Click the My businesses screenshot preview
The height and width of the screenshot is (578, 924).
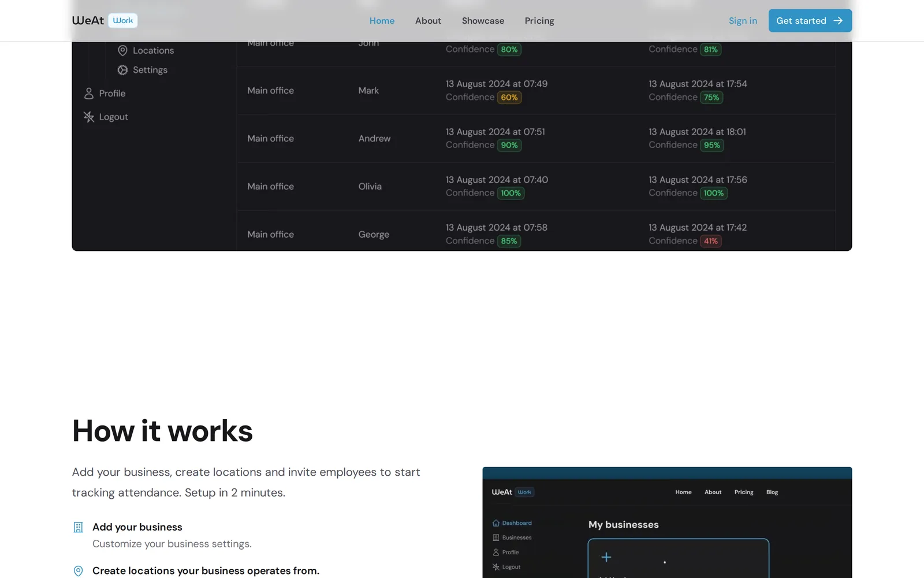point(667,523)
